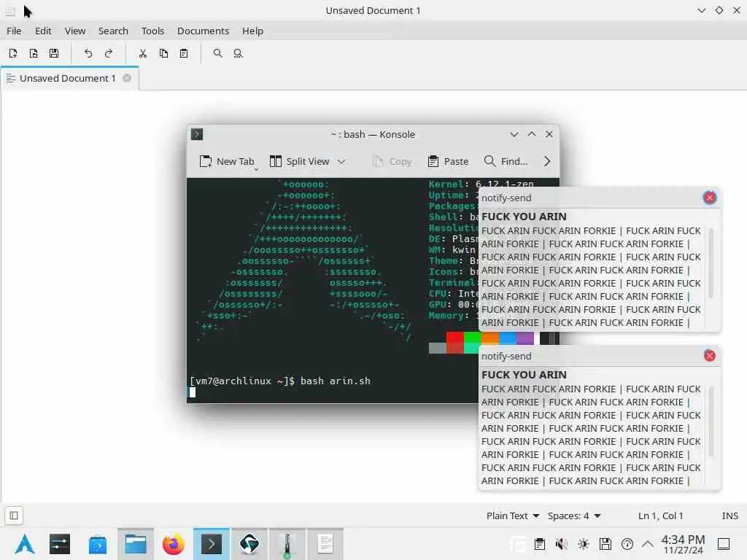747x560 pixels.
Task: Click the terminal command line prompt
Action: (x=280, y=381)
